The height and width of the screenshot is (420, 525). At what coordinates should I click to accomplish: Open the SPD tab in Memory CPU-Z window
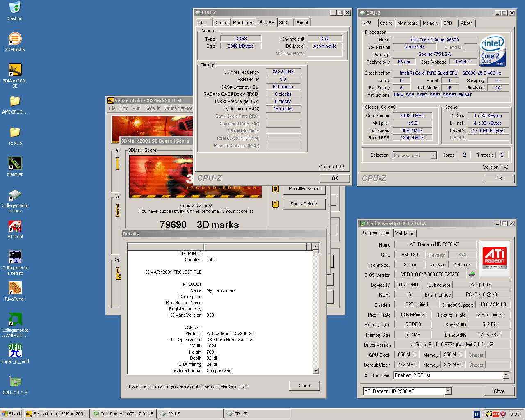point(283,23)
